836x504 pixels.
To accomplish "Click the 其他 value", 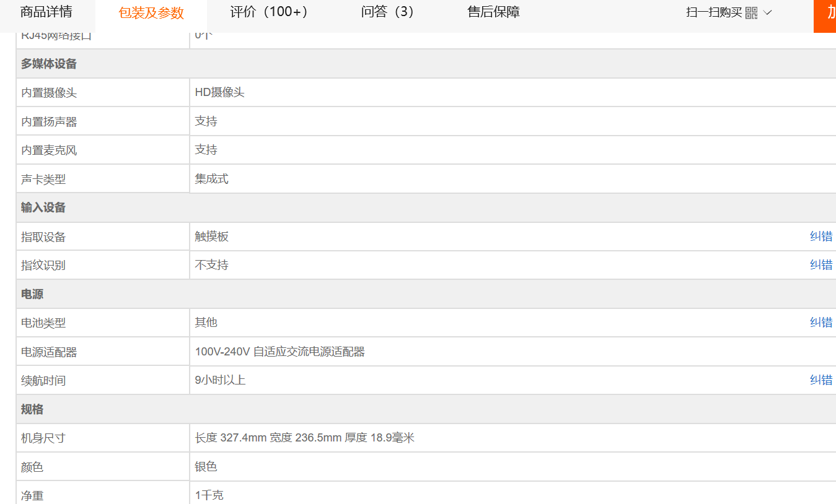I will (x=206, y=323).
